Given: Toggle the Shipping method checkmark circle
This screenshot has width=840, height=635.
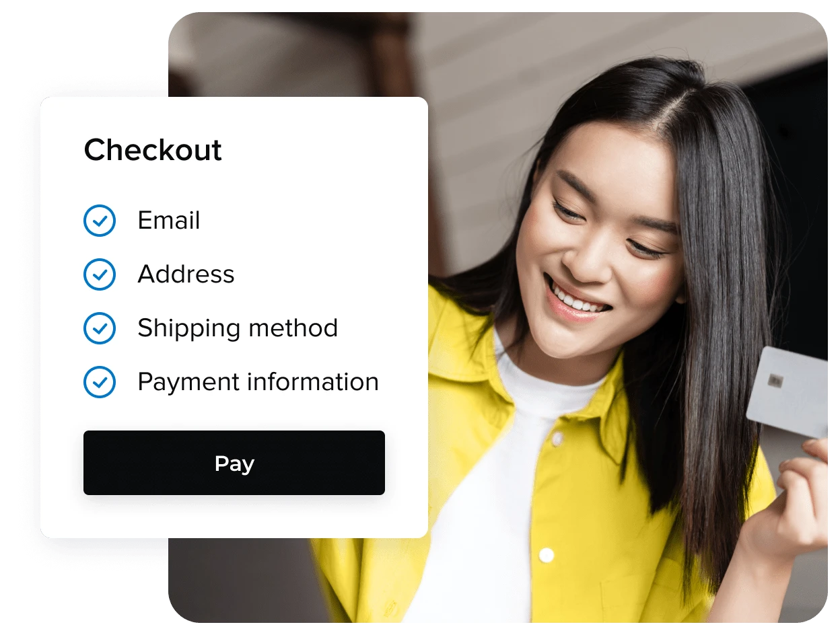Looking at the screenshot, I should click(100, 328).
